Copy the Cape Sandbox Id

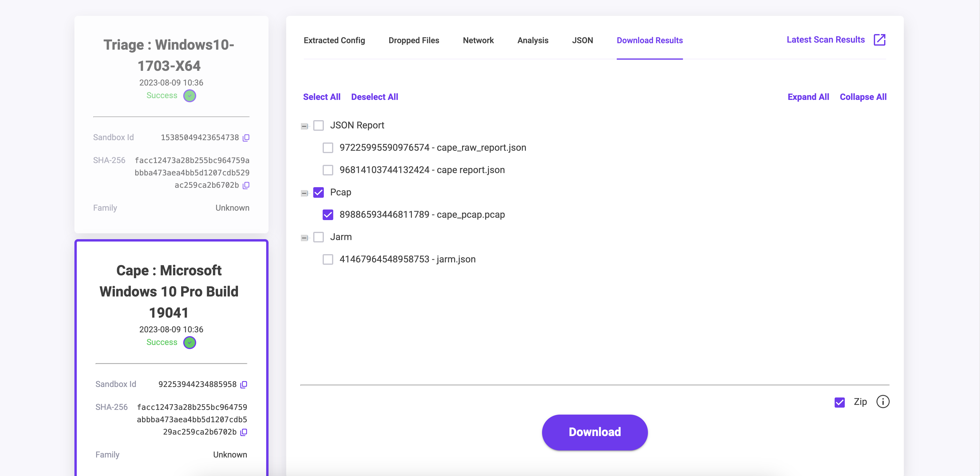(244, 384)
